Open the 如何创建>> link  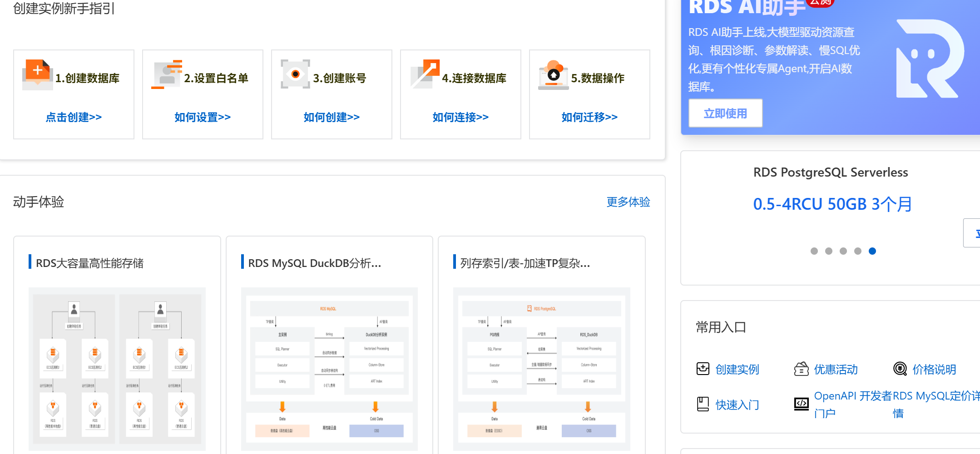332,117
